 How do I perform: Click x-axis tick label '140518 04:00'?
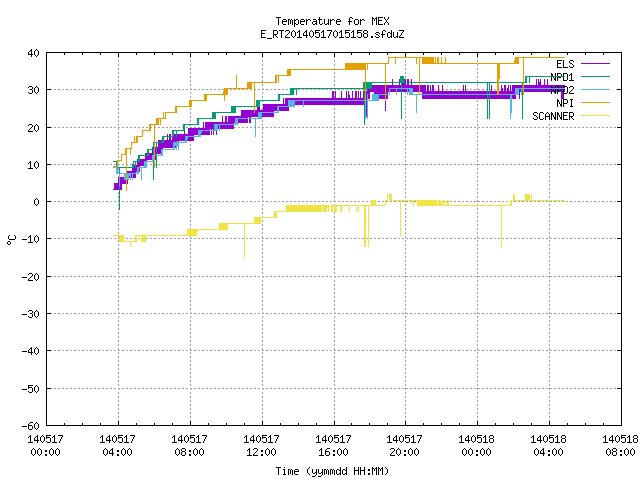[x=548, y=446]
